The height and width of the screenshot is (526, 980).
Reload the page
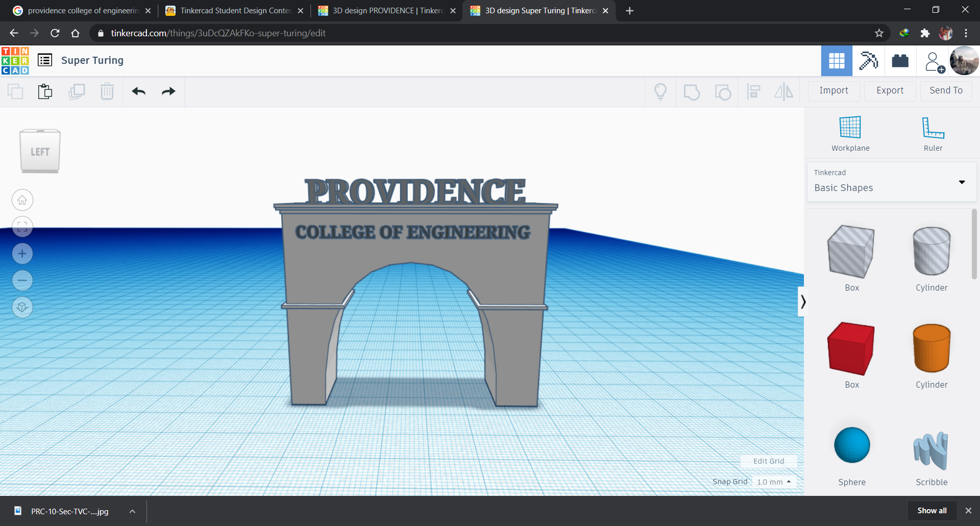click(x=55, y=33)
